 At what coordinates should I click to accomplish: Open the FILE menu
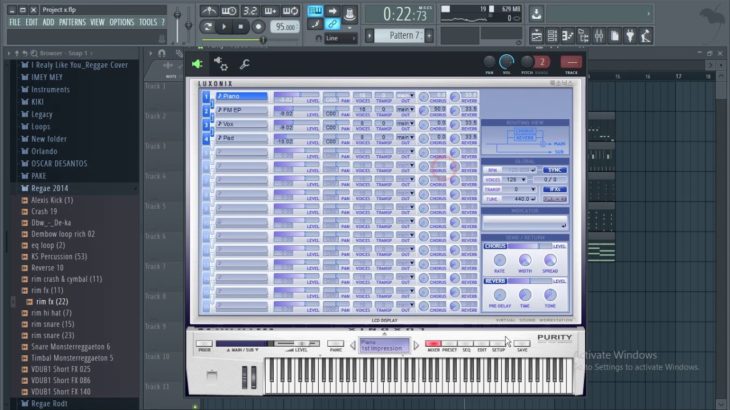pyautogui.click(x=15, y=22)
